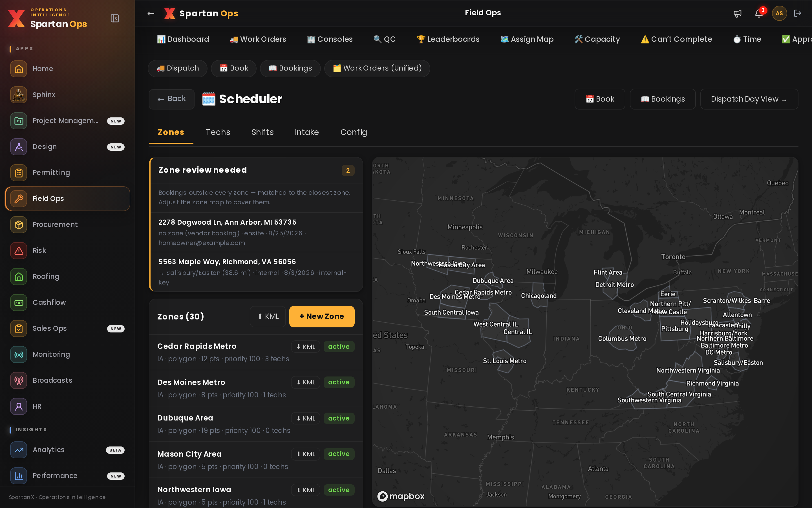Open notifications bell with 3 badge
The image size is (812, 508).
pyautogui.click(x=759, y=14)
